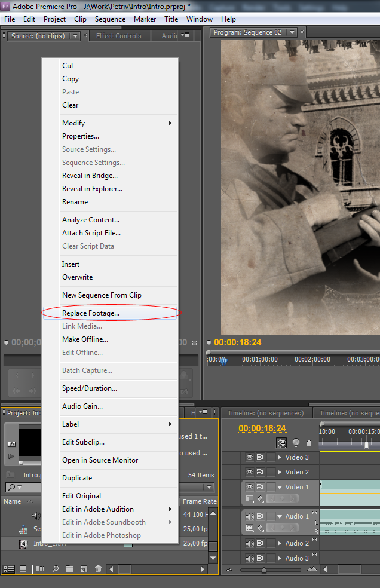Click the Find magnifier icon in Project toolbar
The height and width of the screenshot is (588, 380).
[56, 569]
